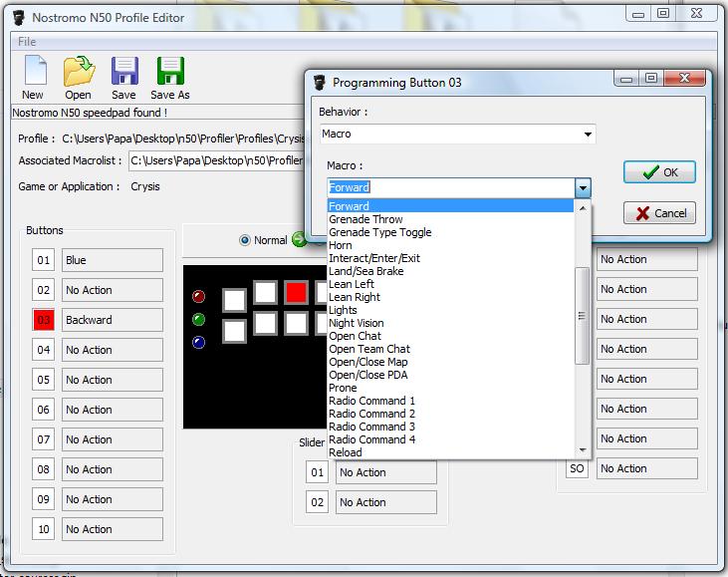Click the green LED indicator on speedpad
This screenshot has height=577, width=728.
(199, 320)
